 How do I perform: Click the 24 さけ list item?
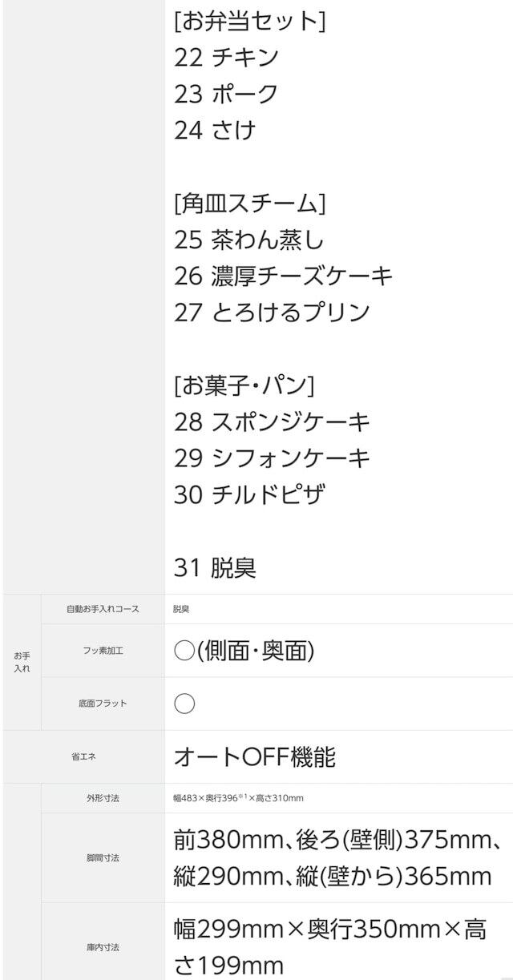[x=214, y=130]
